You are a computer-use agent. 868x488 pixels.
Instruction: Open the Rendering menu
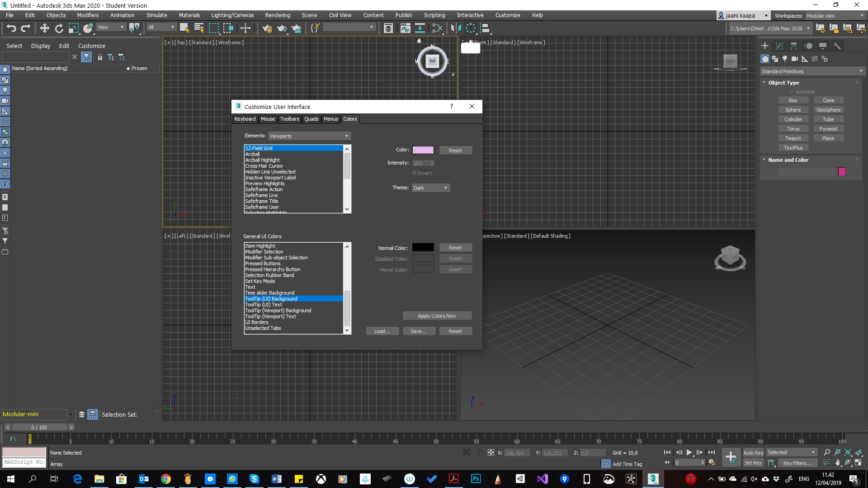(277, 15)
